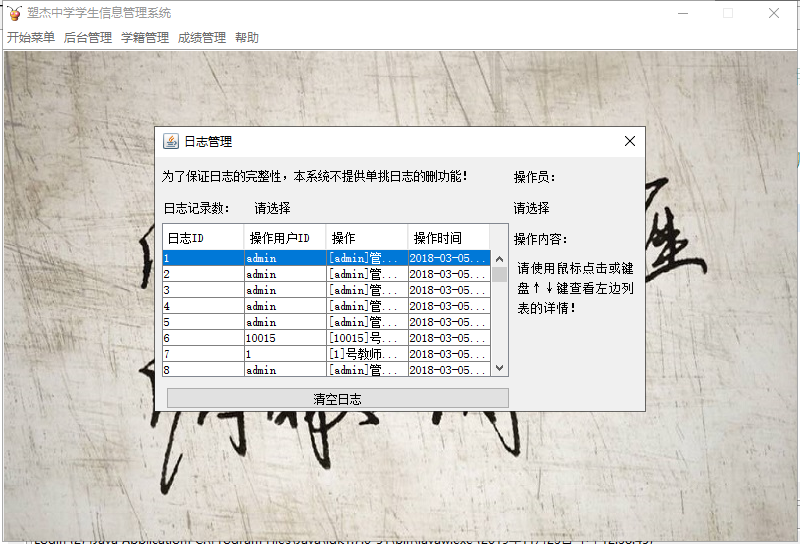
Task: Click the admin cell in row 3
Action: coord(285,290)
